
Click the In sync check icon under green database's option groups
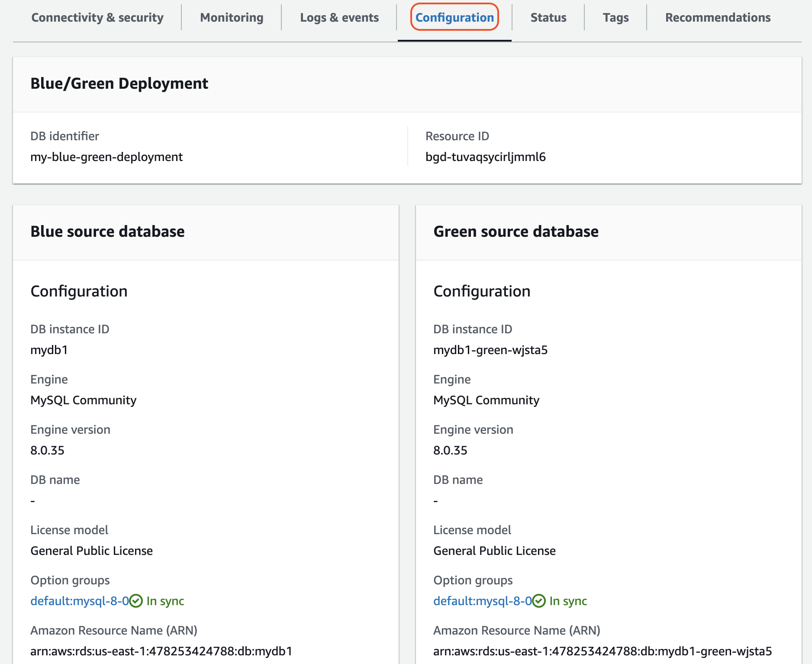(539, 600)
